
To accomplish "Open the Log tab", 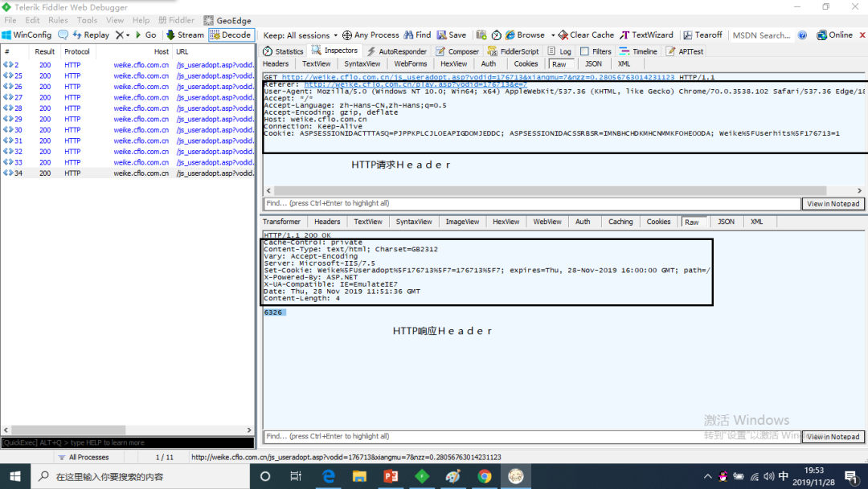I will pyautogui.click(x=559, y=51).
